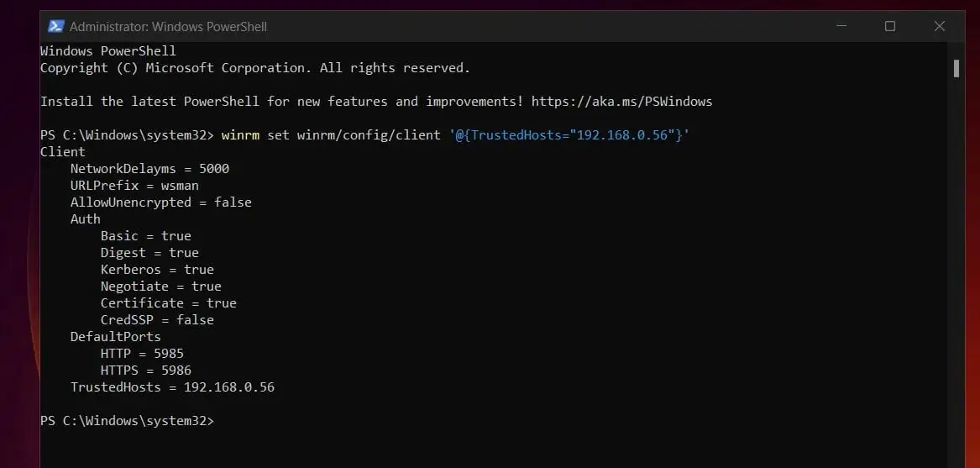Click the 'Kerberos = true' setting line
This screenshot has width=980, height=468.
pyautogui.click(x=158, y=270)
